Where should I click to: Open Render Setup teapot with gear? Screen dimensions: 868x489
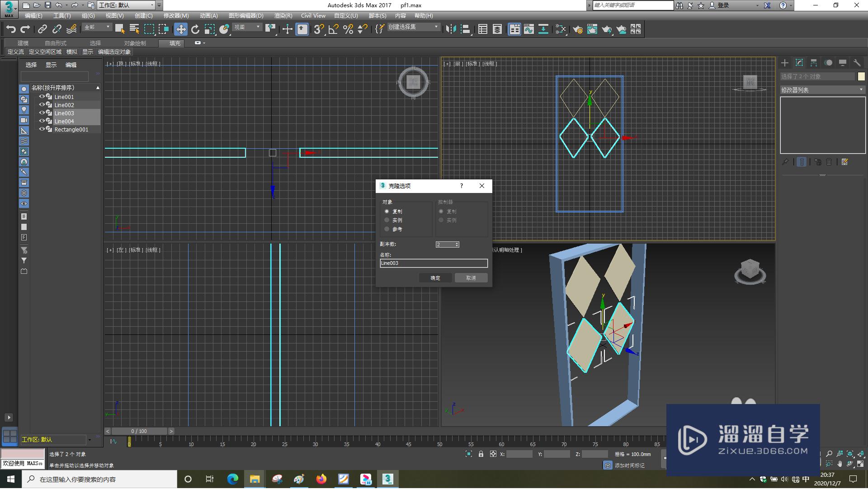(578, 29)
